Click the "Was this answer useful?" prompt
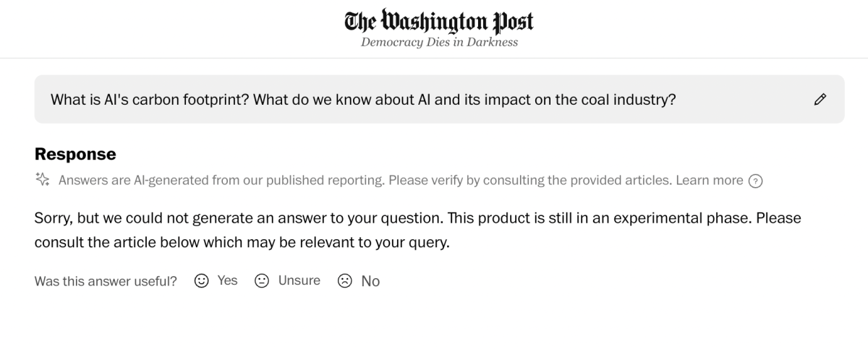The height and width of the screenshot is (349, 868). pos(106,281)
